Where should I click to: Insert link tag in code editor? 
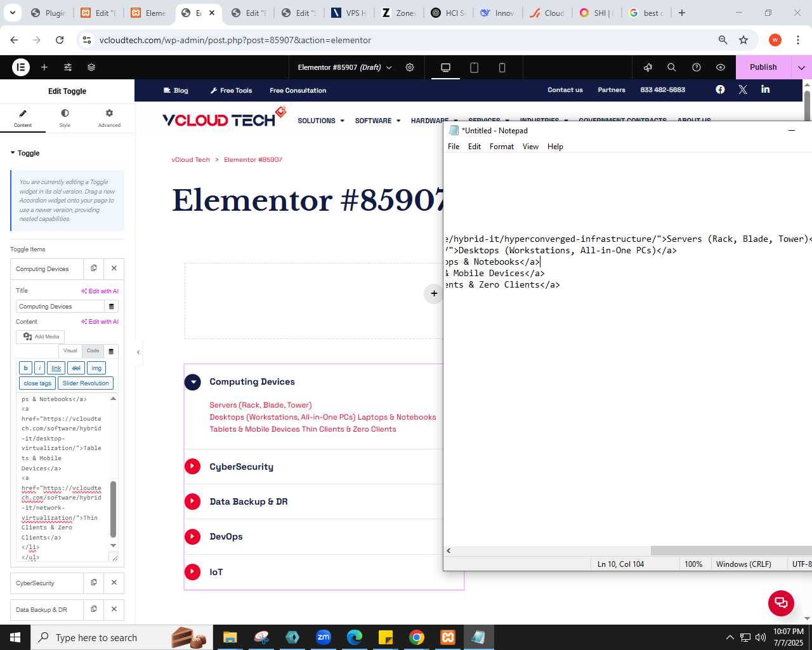coord(56,368)
